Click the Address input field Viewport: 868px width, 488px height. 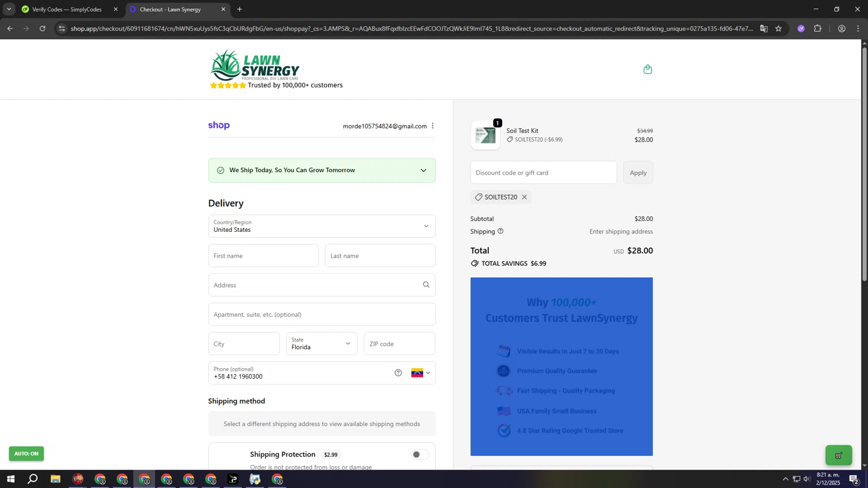tap(322, 285)
